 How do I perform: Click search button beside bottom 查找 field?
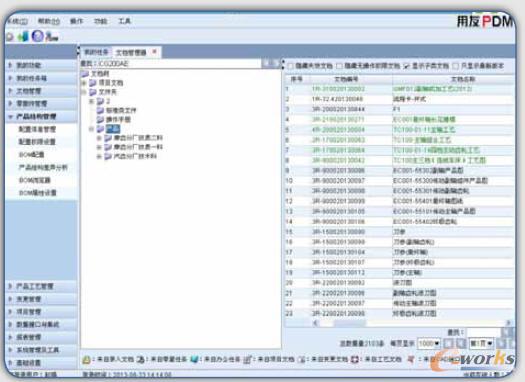tap(507, 332)
